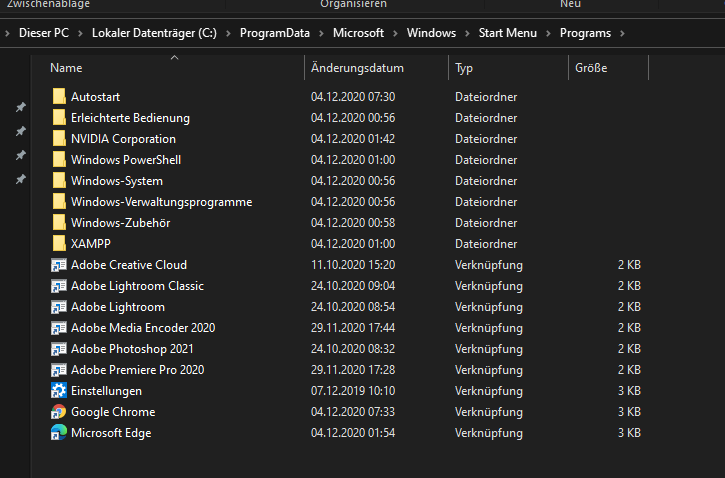This screenshot has height=478, width=725.
Task: Click the date 04.12.2020 07:33
Action: pos(353,412)
